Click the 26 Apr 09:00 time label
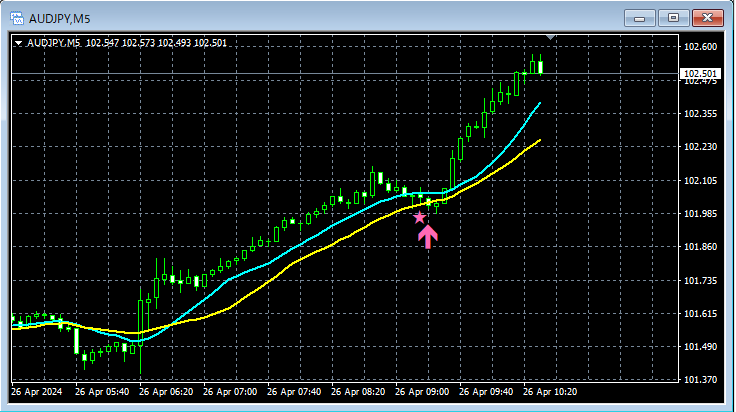Screen dimensions: 736x412 (x=422, y=392)
